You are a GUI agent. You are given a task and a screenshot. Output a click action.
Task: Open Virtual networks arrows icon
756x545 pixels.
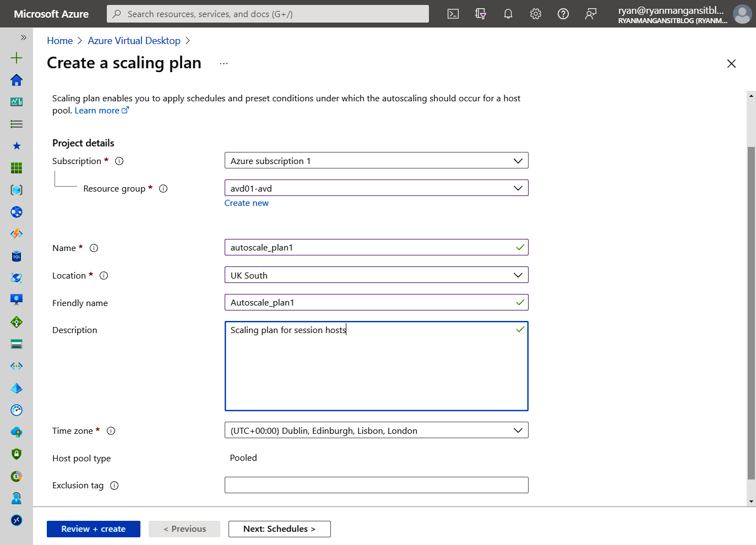pyautogui.click(x=17, y=366)
